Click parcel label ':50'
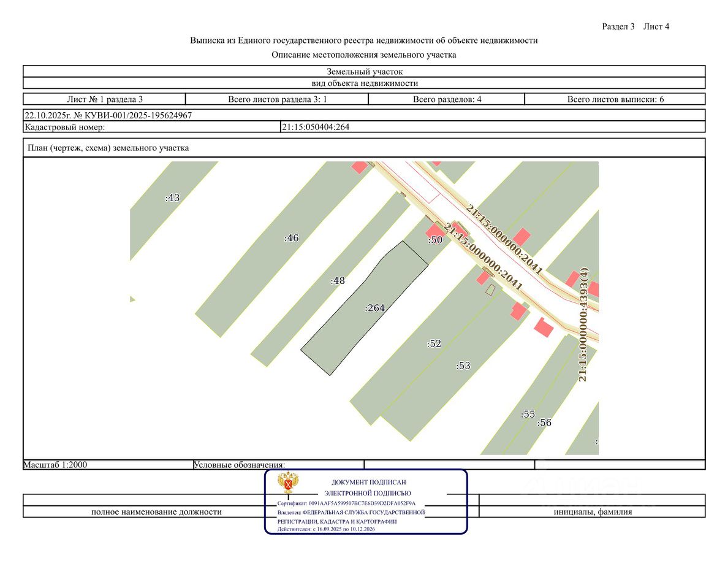This screenshot has width=728, height=563. (435, 240)
